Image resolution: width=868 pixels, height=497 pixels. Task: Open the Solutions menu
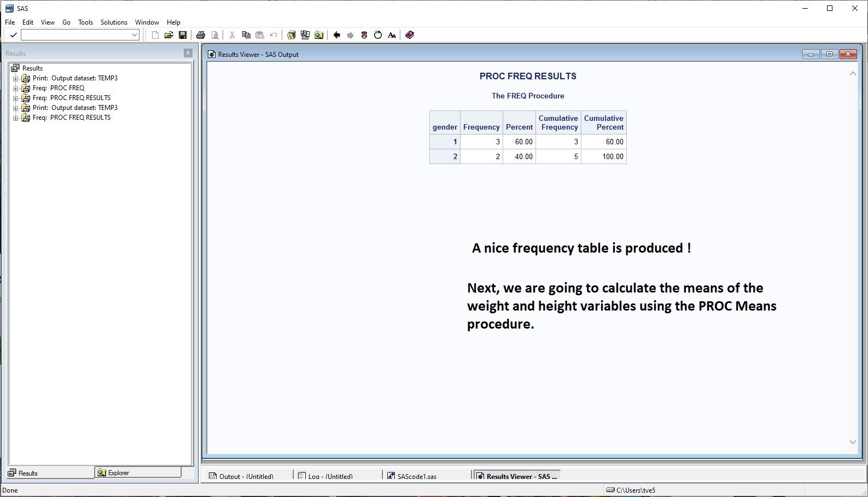coord(114,22)
